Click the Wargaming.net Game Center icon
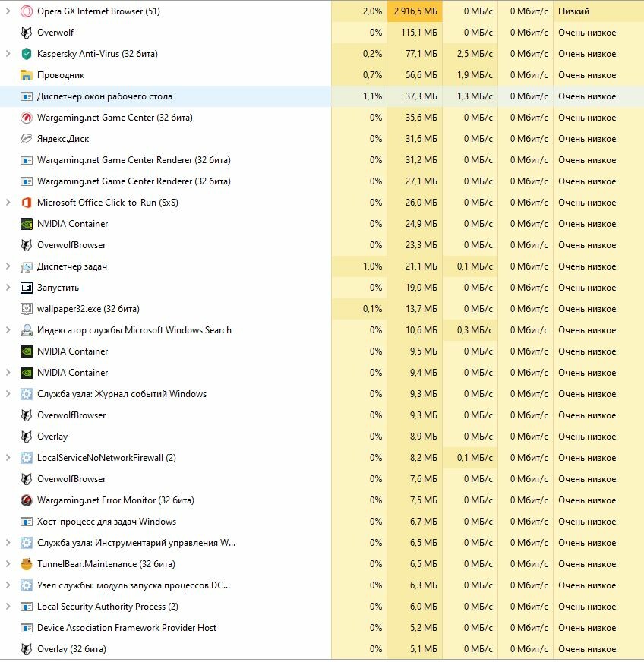 click(x=26, y=118)
